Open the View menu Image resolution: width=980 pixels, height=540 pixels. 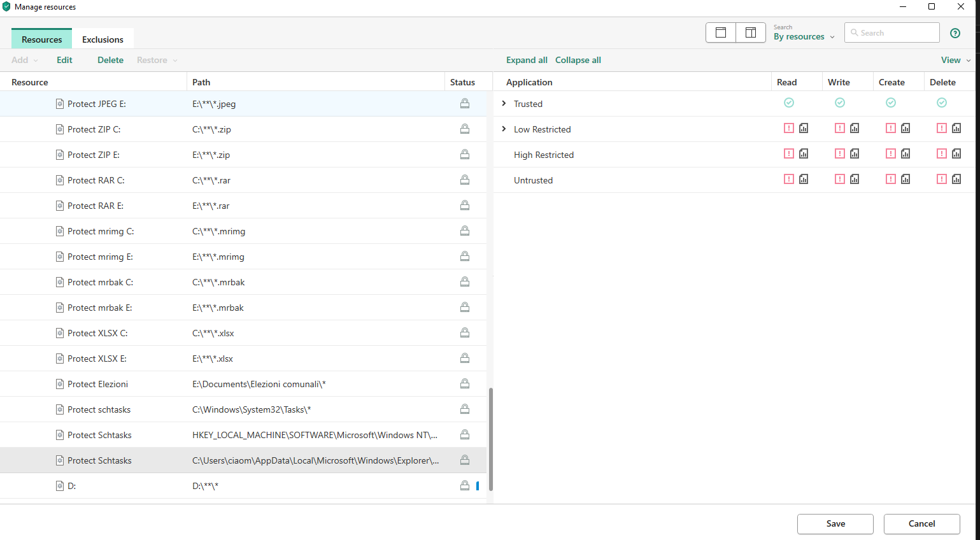coord(955,60)
